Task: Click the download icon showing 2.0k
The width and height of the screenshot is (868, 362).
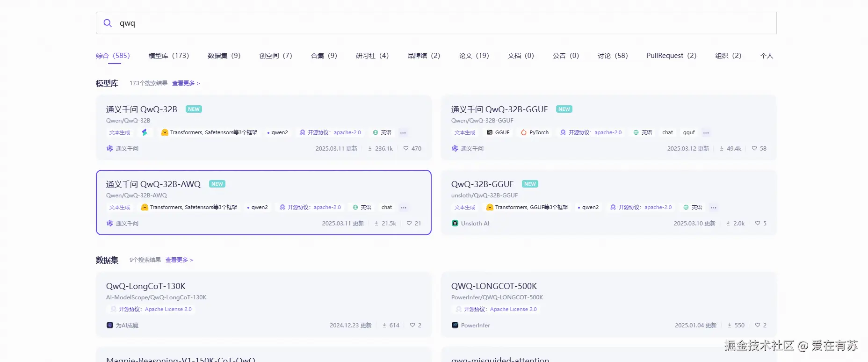Action: [x=728, y=223]
